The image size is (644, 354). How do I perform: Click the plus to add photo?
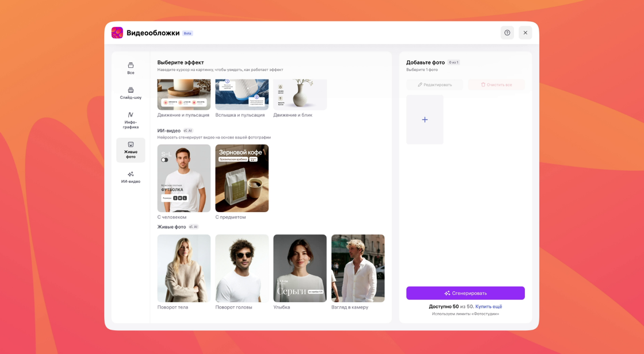tap(424, 120)
